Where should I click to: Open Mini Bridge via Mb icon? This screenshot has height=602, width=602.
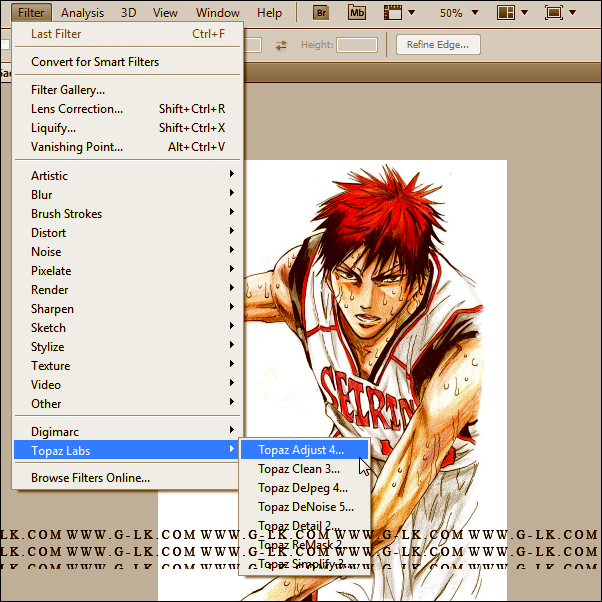point(357,13)
